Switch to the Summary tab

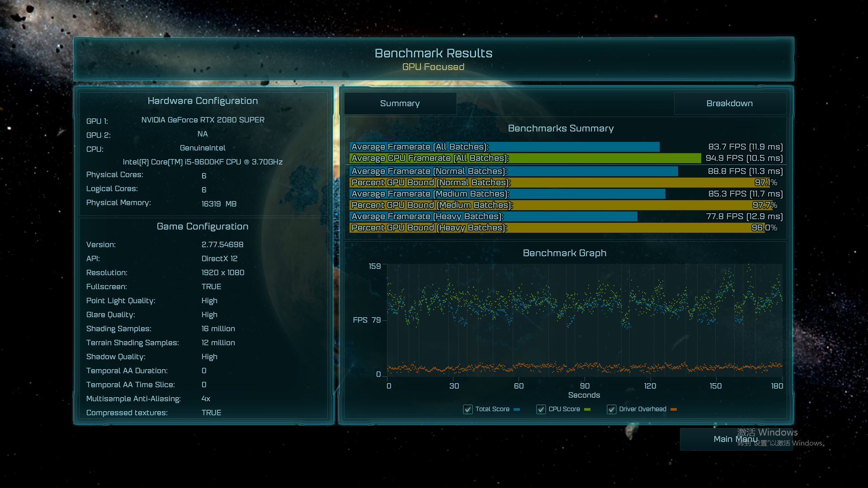coord(400,103)
